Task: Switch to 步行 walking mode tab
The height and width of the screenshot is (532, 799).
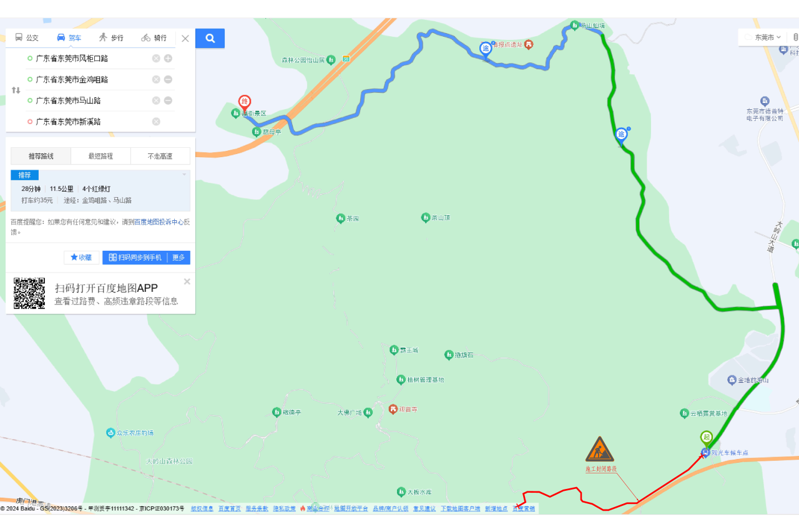Action: pyautogui.click(x=111, y=38)
